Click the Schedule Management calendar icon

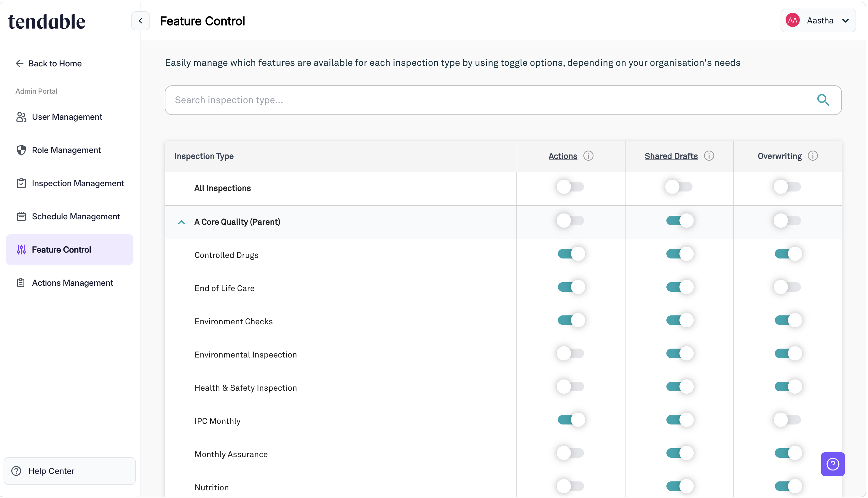tap(21, 216)
